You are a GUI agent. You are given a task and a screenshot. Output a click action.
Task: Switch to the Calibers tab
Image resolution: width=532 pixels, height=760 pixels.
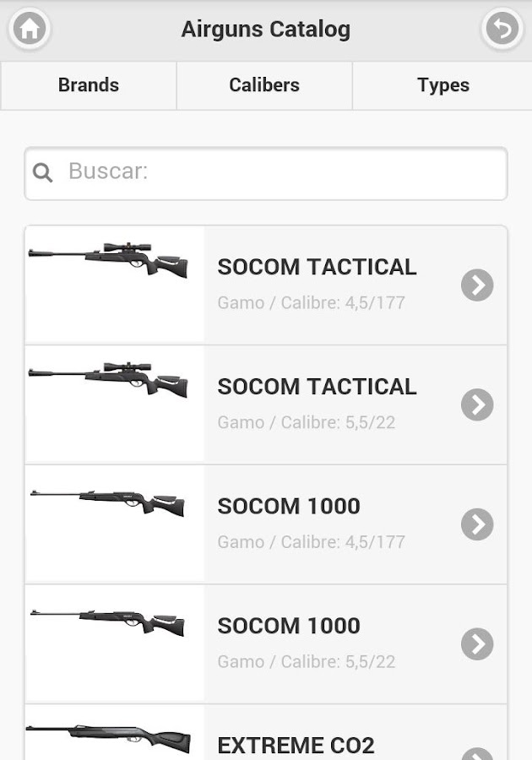pos(264,85)
